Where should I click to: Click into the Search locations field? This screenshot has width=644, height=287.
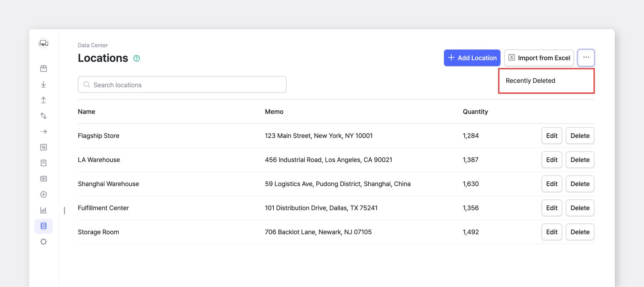[x=182, y=84]
